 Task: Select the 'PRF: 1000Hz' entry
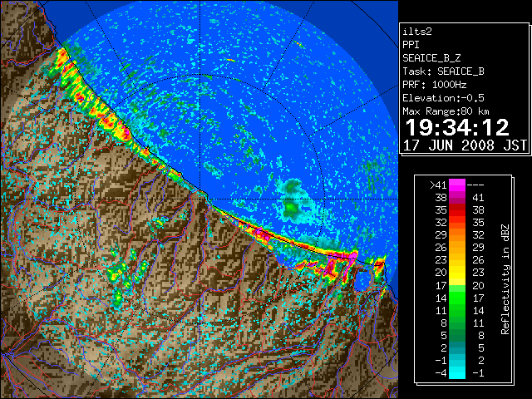(434, 85)
